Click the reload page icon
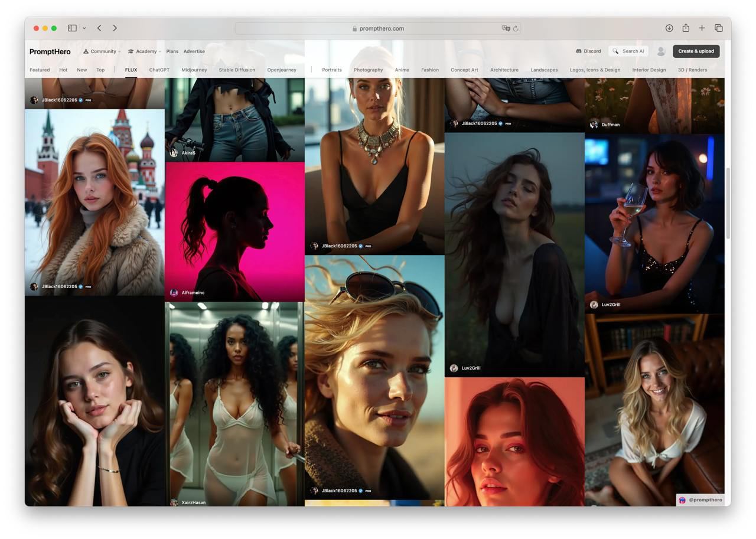Image resolution: width=756 pixels, height=539 pixels. coord(516,28)
